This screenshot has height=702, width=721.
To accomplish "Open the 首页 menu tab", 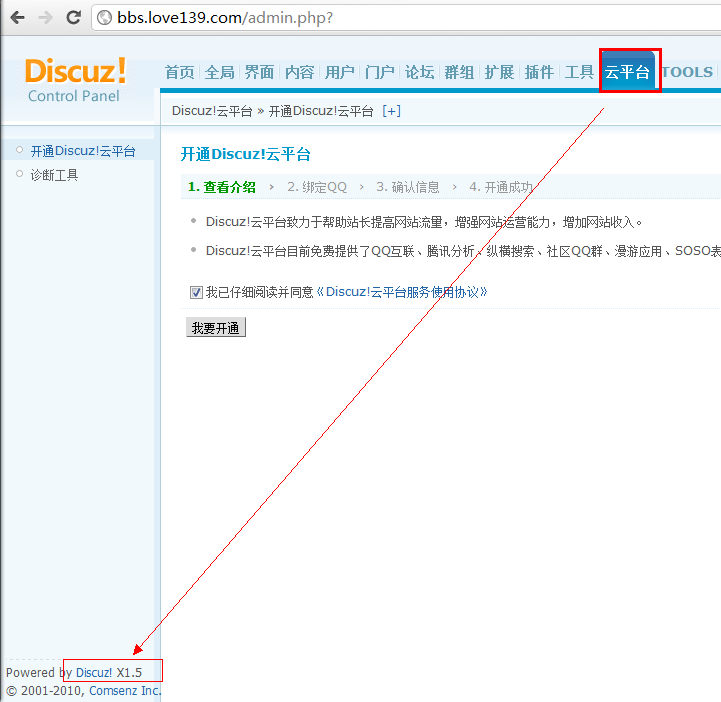I will tap(180, 72).
